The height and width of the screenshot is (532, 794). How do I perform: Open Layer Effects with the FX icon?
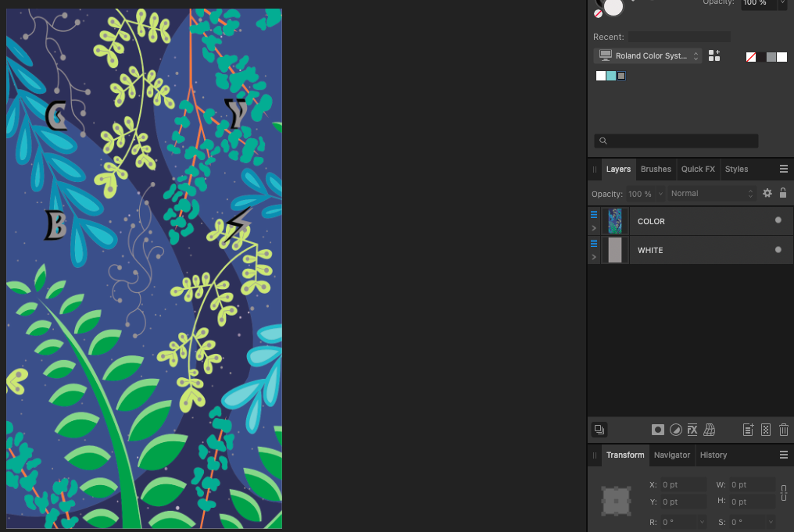pos(692,430)
